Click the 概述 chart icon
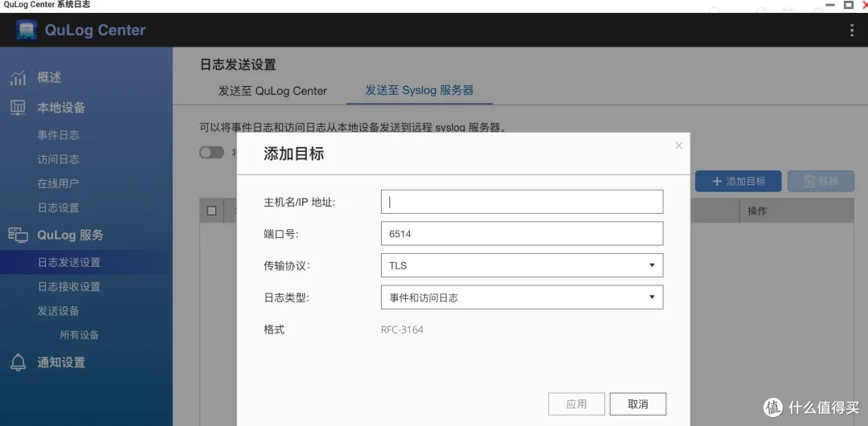Screen dimensions: 868x426 coord(18,77)
